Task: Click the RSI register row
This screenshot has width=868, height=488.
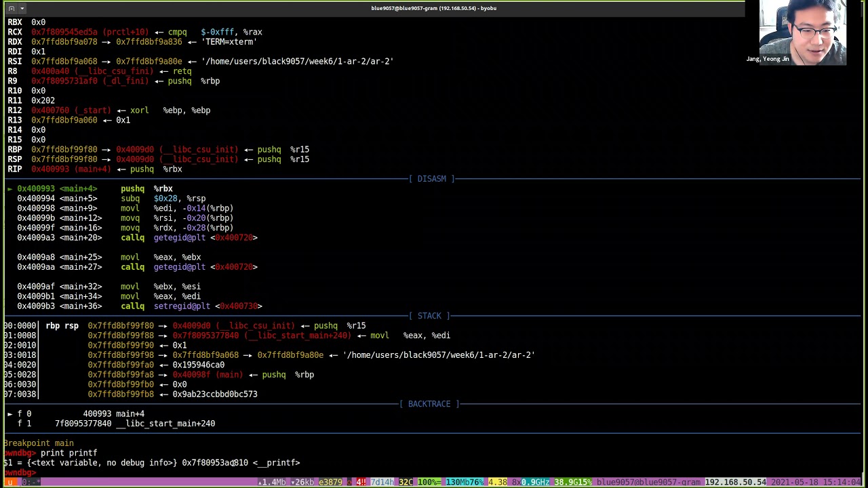Action: [201, 61]
